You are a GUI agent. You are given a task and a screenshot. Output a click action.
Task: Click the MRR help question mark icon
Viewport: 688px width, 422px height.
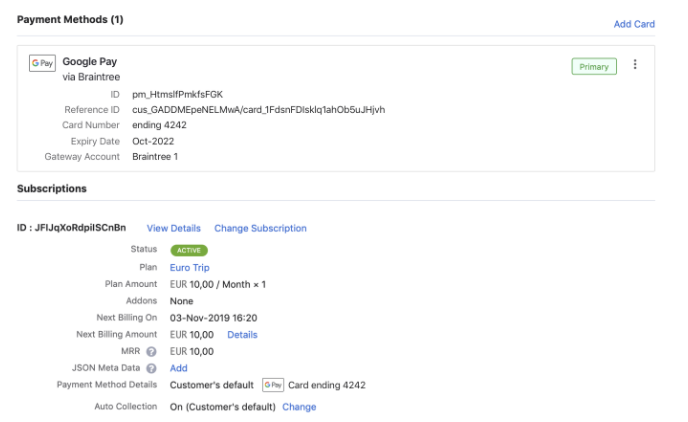pyautogui.click(x=152, y=351)
